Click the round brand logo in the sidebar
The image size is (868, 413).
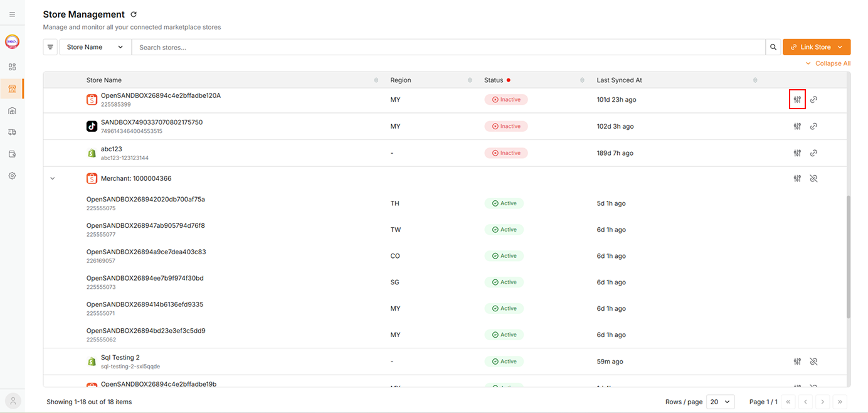(12, 41)
